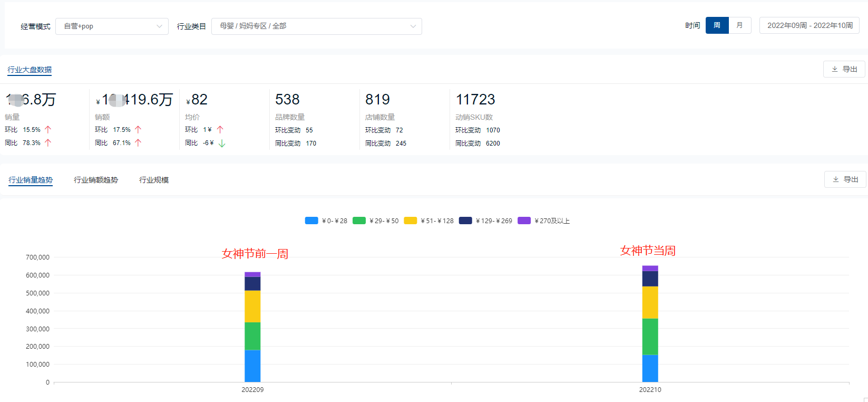This screenshot has width=868, height=402.
Task: Click the 销量 环比 red up arrow
Action: [x=48, y=129]
